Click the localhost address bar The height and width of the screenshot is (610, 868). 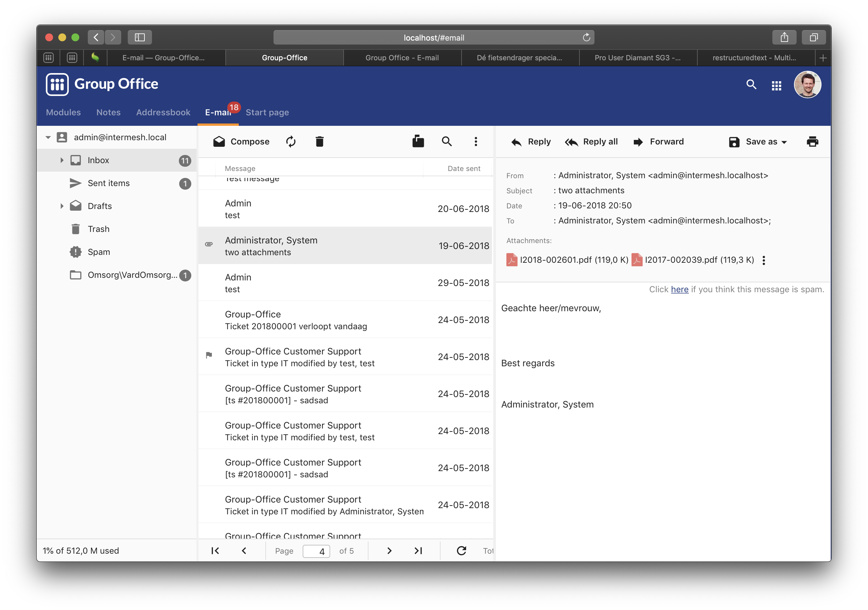pos(434,37)
